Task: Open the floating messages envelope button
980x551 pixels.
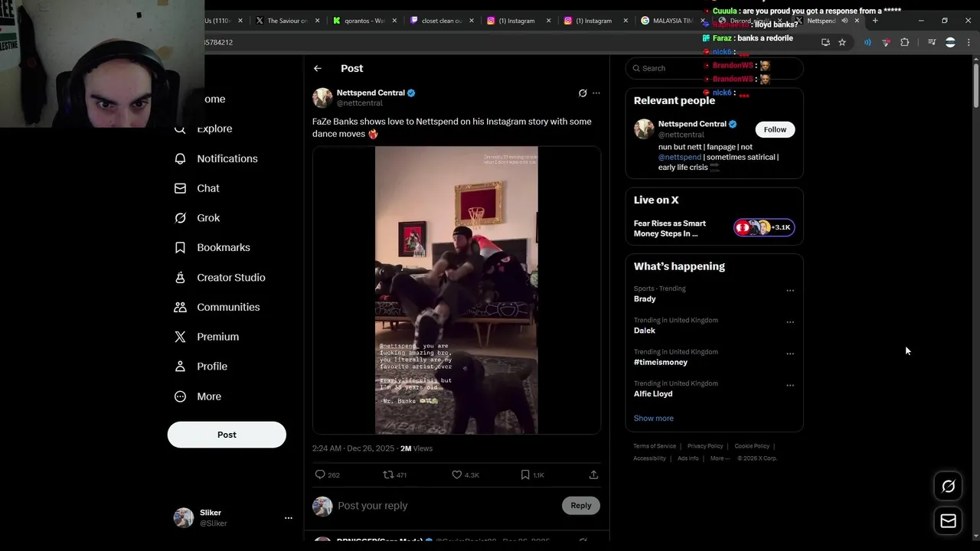Action: [x=948, y=521]
